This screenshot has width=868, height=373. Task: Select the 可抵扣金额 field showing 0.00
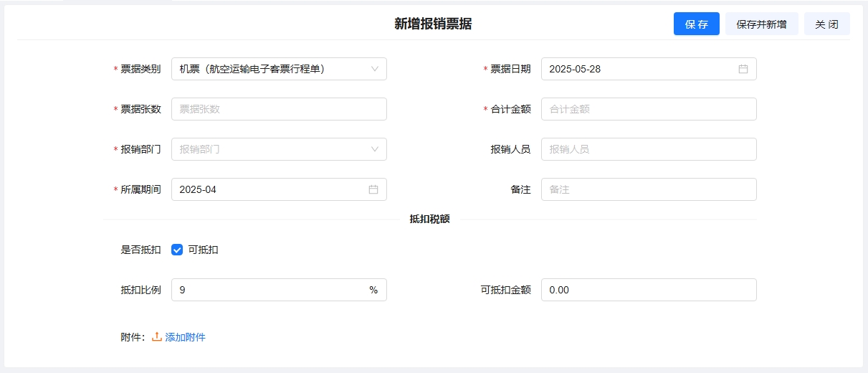coord(648,290)
